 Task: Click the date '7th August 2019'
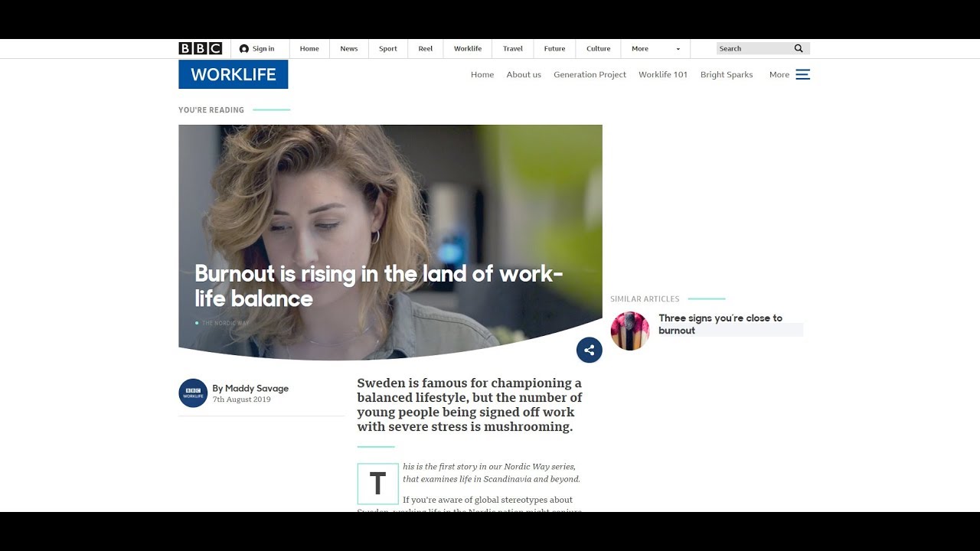241,399
